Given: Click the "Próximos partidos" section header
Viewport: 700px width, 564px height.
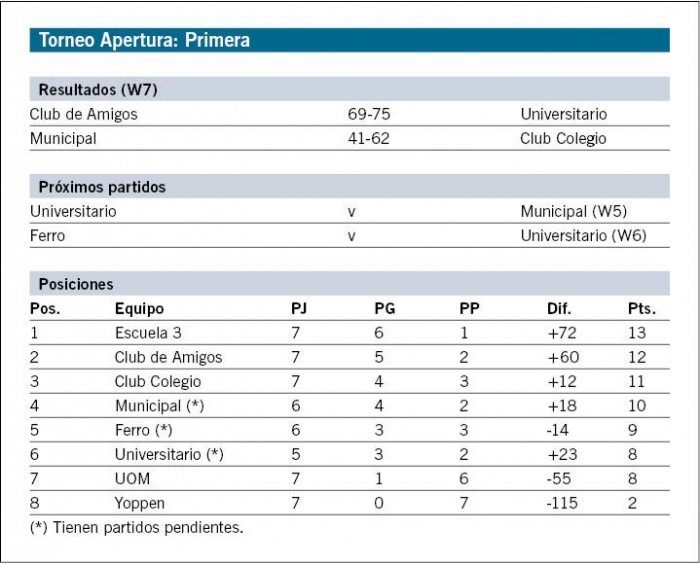Looking at the screenshot, I should (x=102, y=187).
